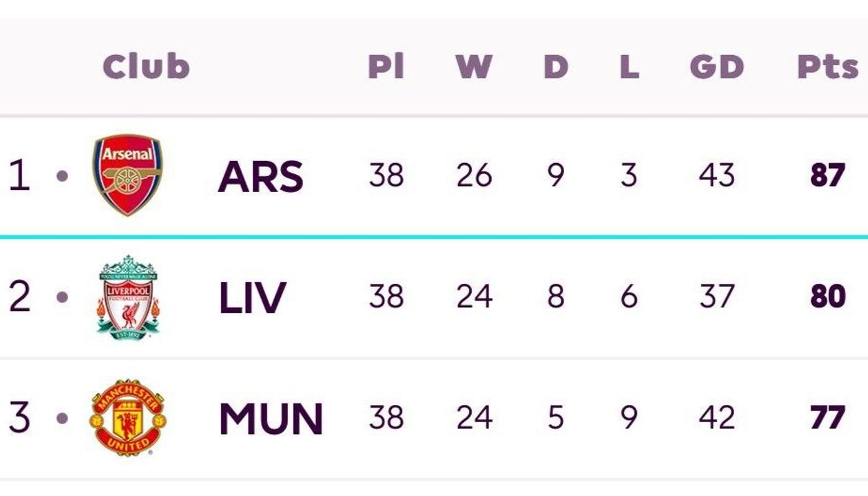Sort by the Pl column header

click(386, 66)
